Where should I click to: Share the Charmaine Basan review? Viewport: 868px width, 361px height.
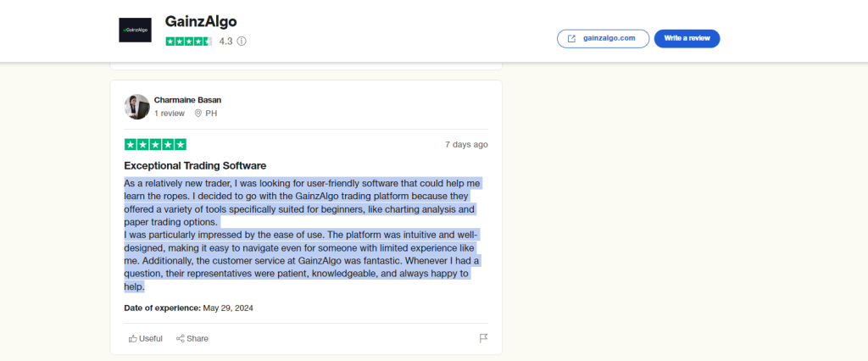tap(192, 338)
